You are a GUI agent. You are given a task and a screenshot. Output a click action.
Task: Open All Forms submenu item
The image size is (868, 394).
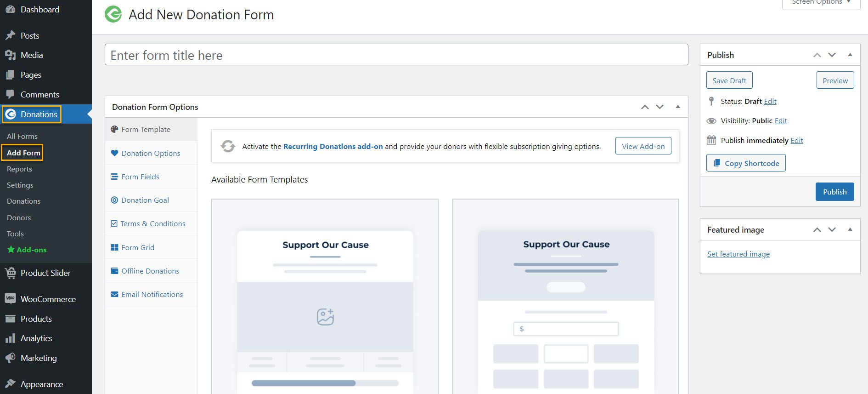point(22,136)
